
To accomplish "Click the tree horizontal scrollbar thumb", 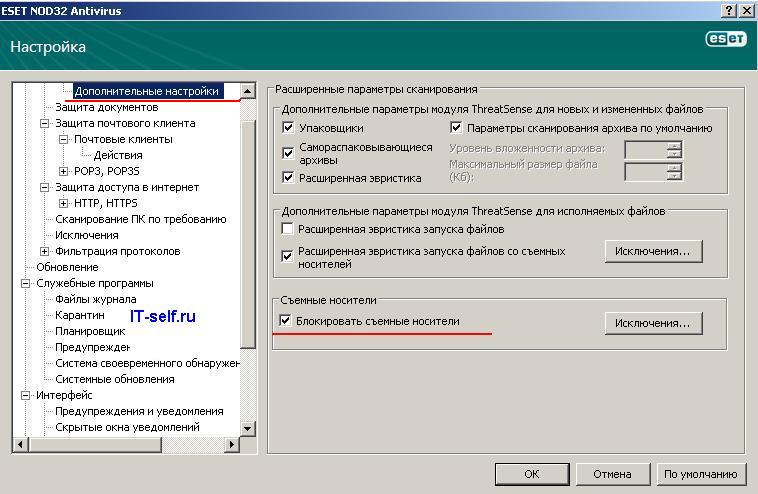I will point(95,444).
